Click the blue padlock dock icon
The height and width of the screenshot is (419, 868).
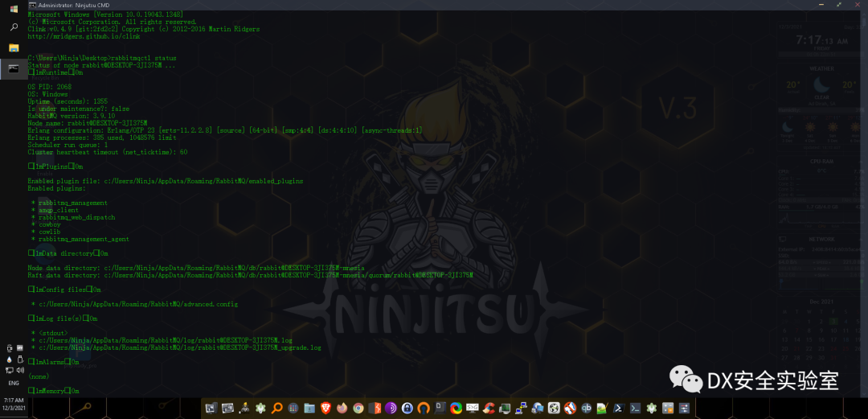pos(407,409)
